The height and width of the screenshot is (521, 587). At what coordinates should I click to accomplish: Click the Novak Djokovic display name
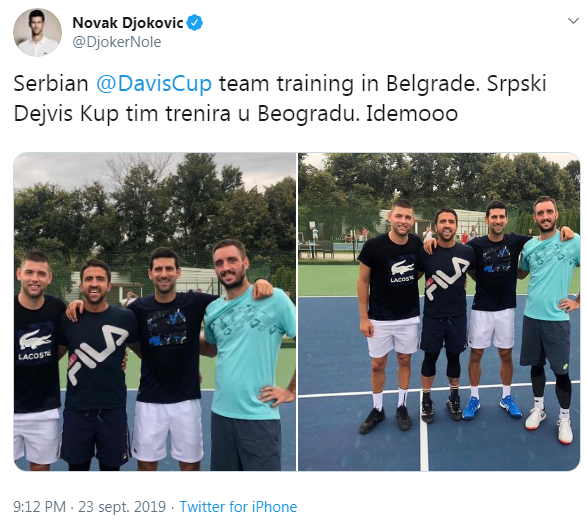click(128, 23)
